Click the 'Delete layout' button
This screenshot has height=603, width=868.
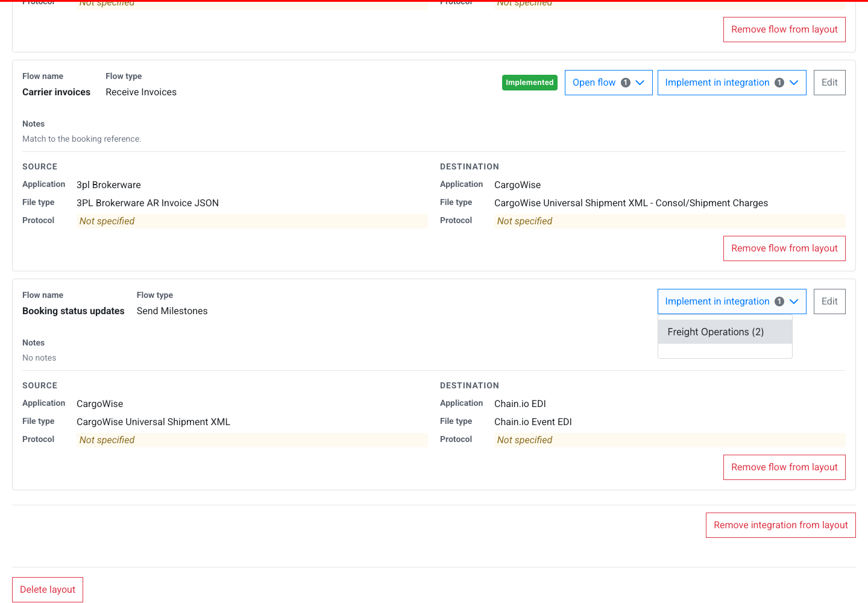pyautogui.click(x=48, y=590)
